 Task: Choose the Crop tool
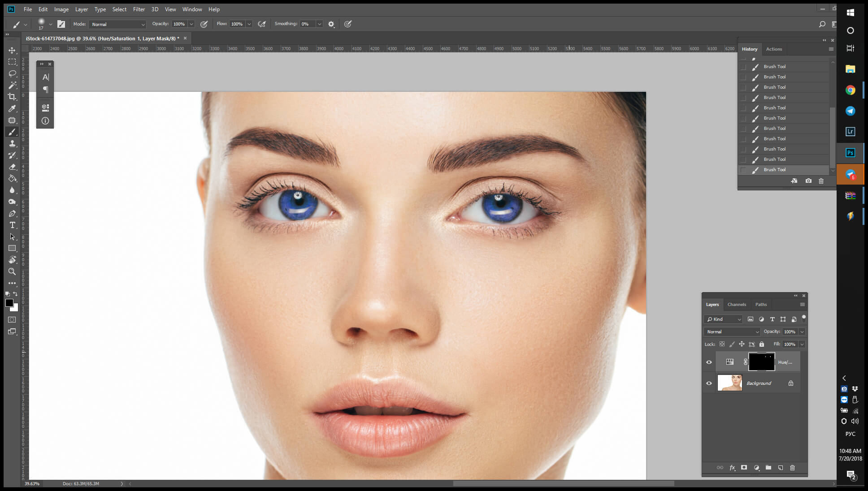click(12, 96)
